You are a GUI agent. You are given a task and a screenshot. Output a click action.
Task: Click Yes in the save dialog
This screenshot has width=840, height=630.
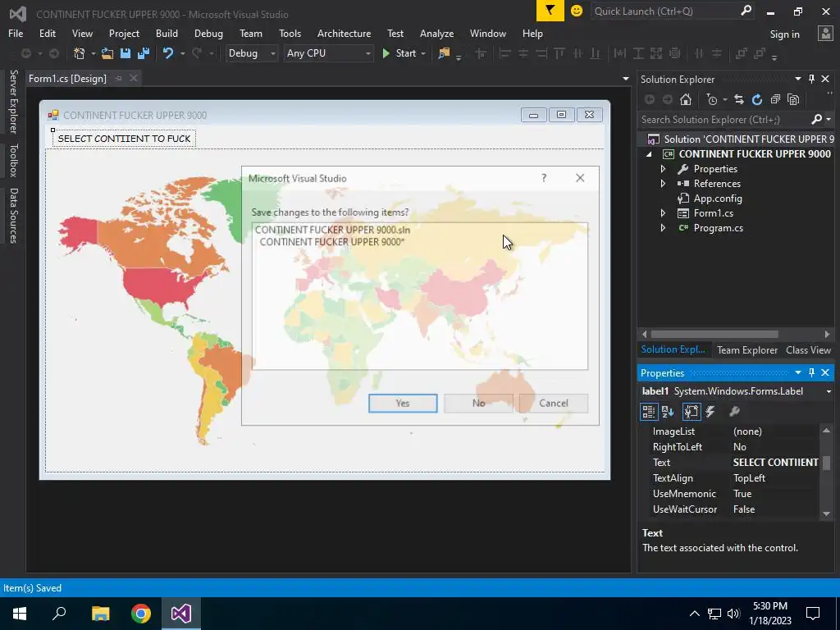[x=403, y=403]
